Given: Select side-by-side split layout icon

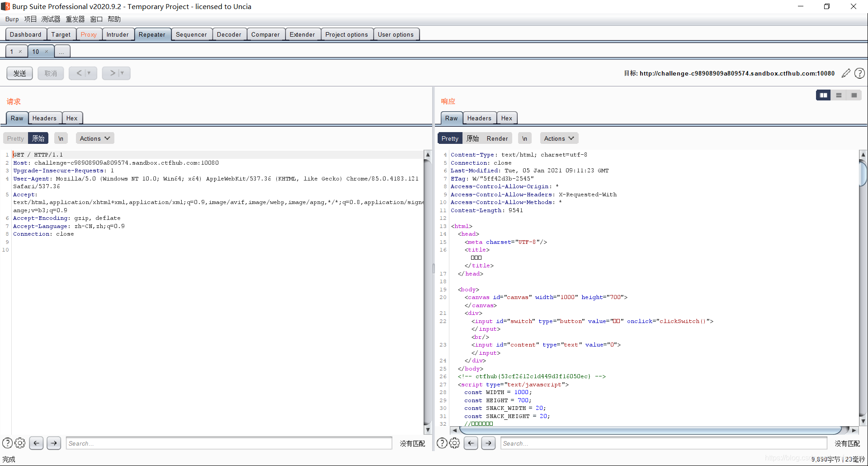Looking at the screenshot, I should [x=823, y=95].
